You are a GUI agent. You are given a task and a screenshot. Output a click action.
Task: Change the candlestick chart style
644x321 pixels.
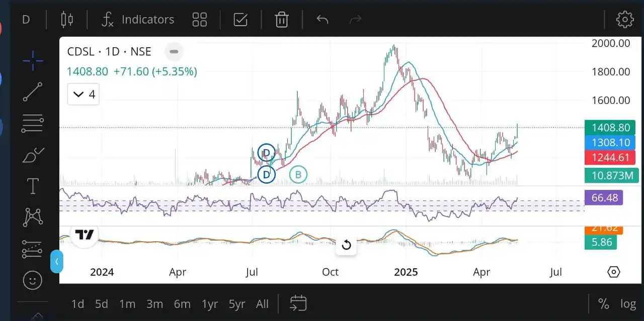point(67,20)
